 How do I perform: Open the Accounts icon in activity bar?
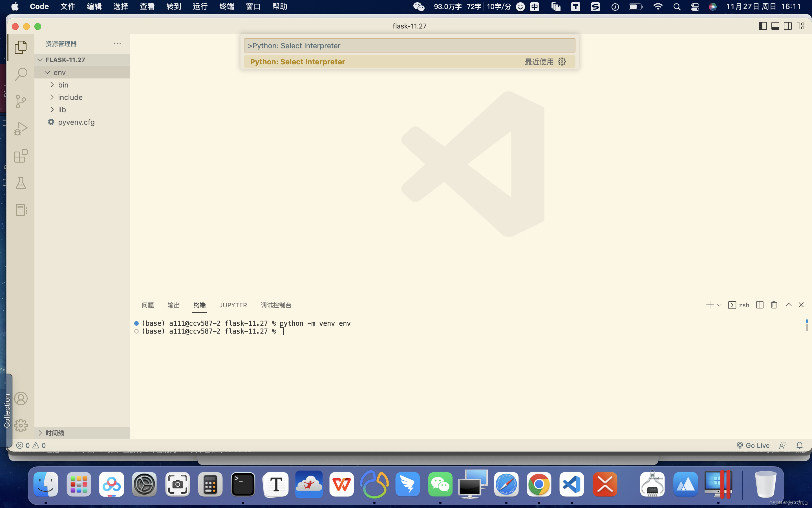coord(21,398)
